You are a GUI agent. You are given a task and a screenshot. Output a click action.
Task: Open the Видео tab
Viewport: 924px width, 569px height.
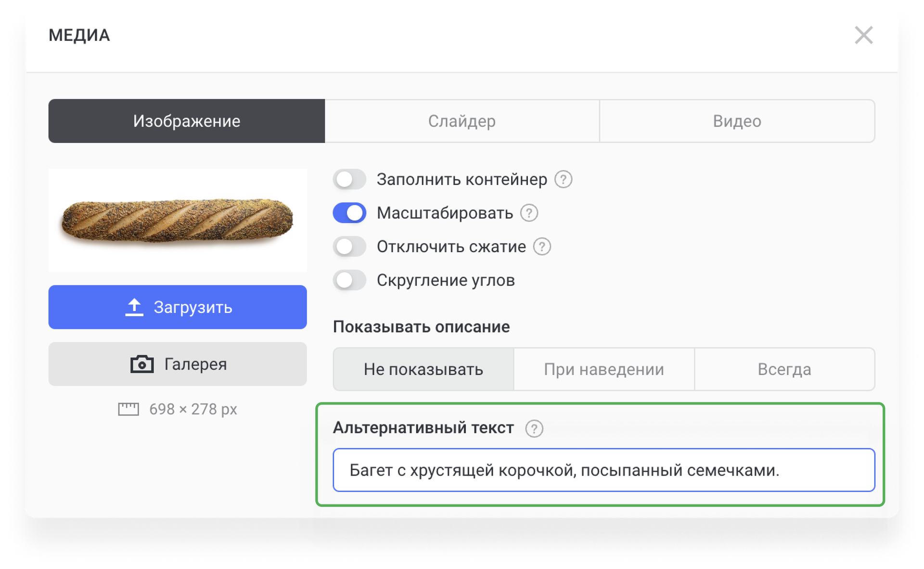pyautogui.click(x=737, y=121)
